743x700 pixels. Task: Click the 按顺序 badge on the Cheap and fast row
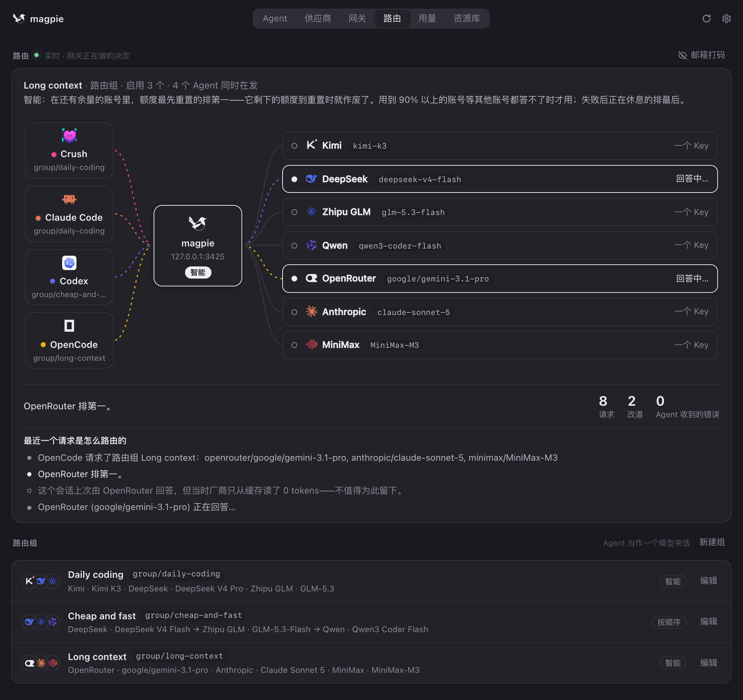[x=669, y=622]
